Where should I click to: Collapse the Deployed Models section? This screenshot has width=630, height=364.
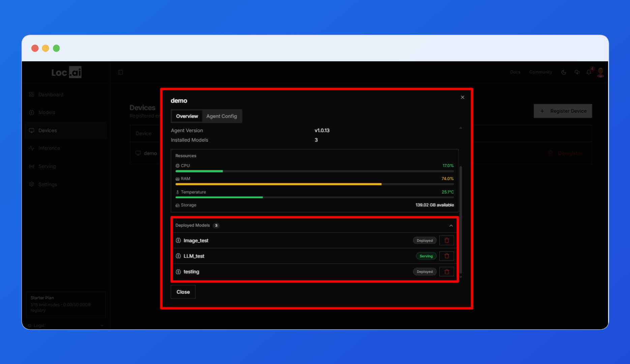click(451, 225)
